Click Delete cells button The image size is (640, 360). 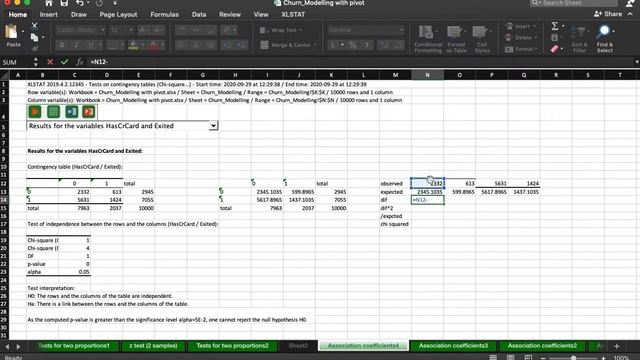(520, 38)
